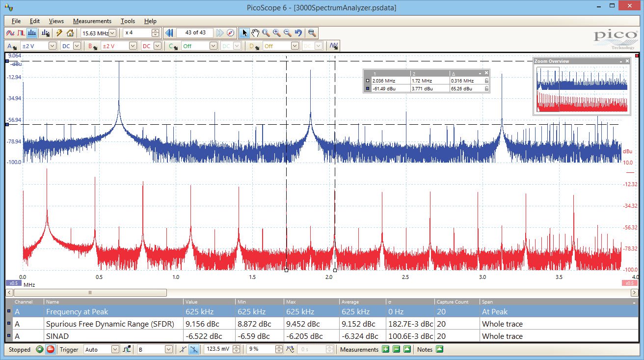Viewport: 644px width, 360px height.
Task: Click the Delete Measurement minus icon
Action: [396, 350]
